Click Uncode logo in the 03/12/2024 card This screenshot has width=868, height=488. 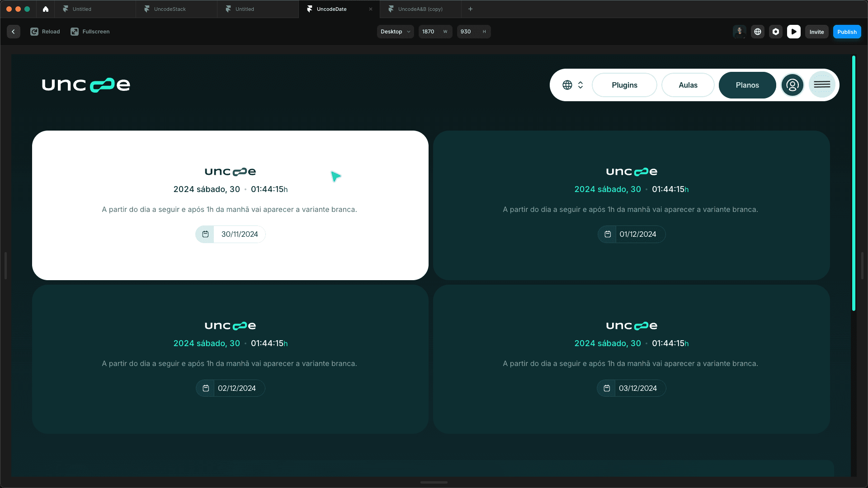point(632,326)
